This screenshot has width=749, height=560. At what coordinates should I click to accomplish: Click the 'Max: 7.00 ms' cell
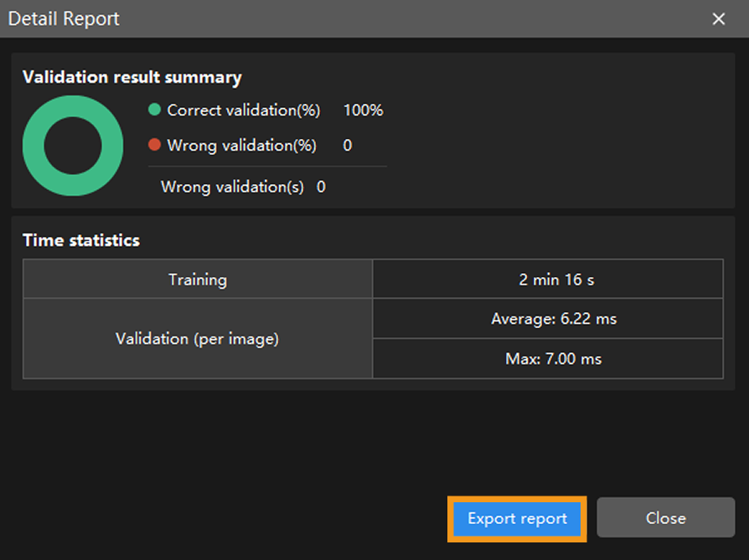[548, 358]
